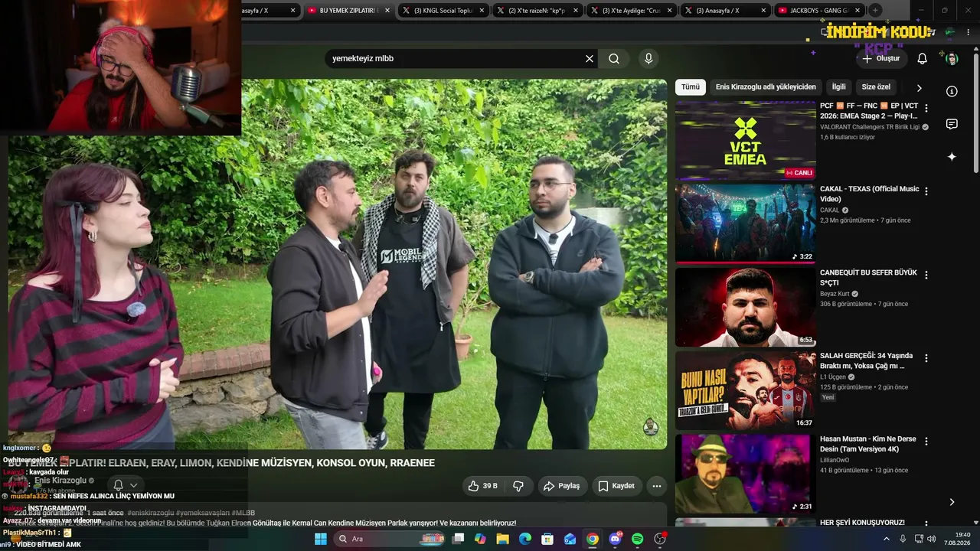Image resolution: width=980 pixels, height=551 pixels.
Task: Open VALORANT Challengers TR Birlik Ligi channel
Action: click(870, 127)
